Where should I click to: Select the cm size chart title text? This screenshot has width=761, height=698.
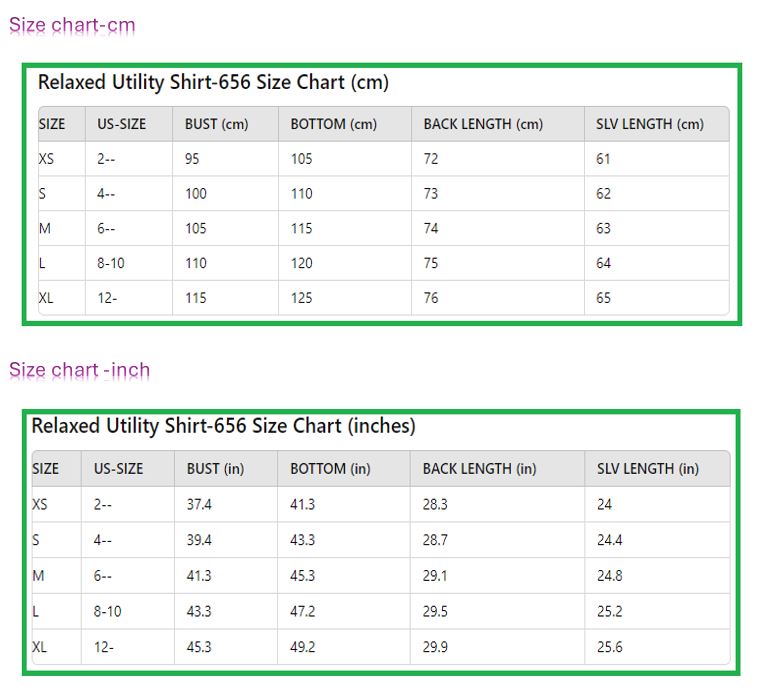(213, 82)
